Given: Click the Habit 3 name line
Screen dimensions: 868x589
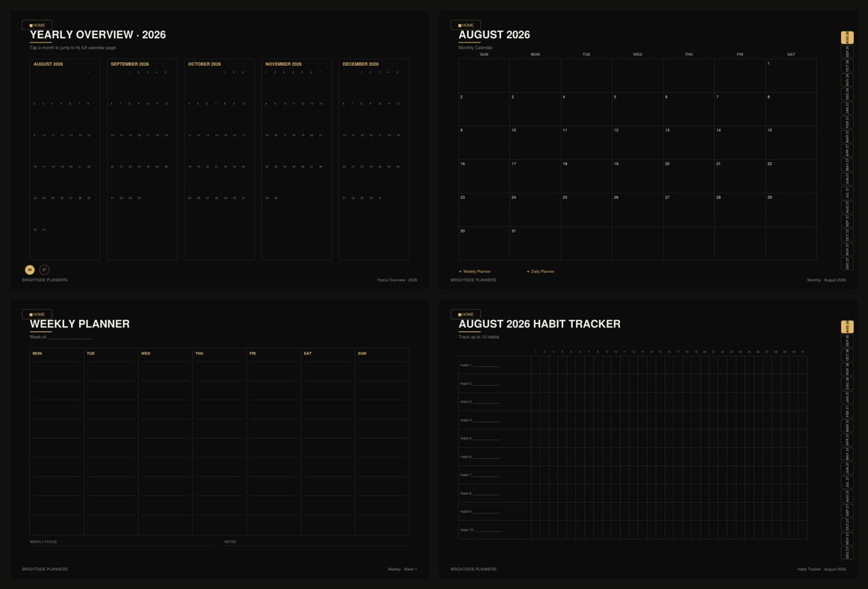Looking at the screenshot, I should click(x=486, y=402).
